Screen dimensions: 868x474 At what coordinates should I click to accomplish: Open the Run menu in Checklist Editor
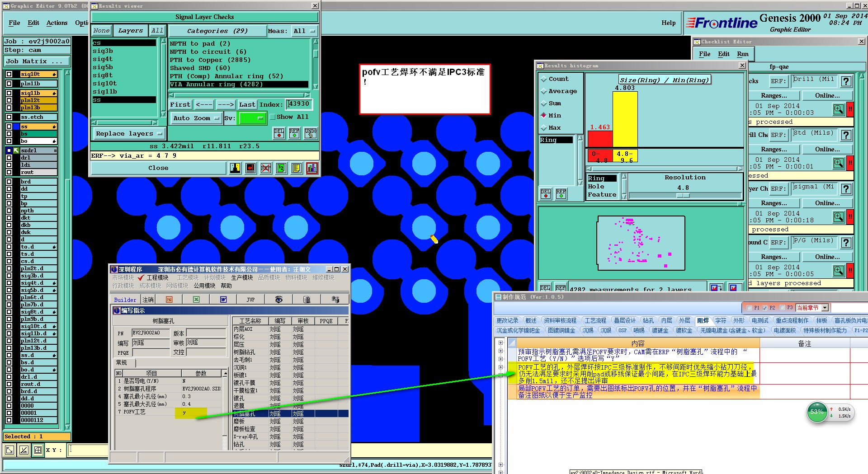743,54
